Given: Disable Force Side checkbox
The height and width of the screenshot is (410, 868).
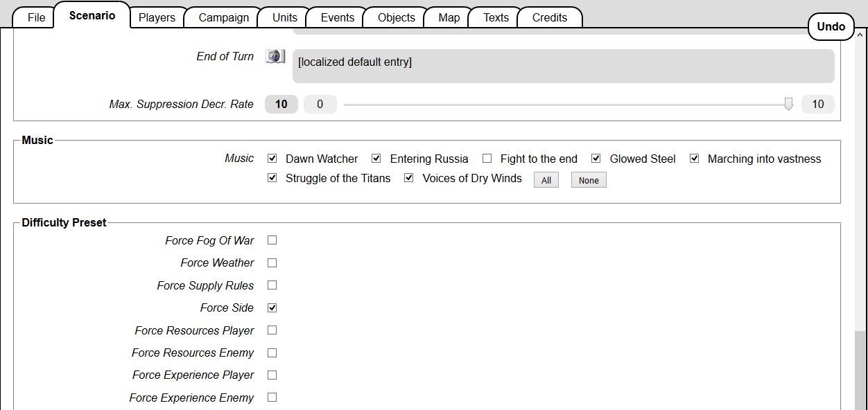Looking at the screenshot, I should 272,307.
